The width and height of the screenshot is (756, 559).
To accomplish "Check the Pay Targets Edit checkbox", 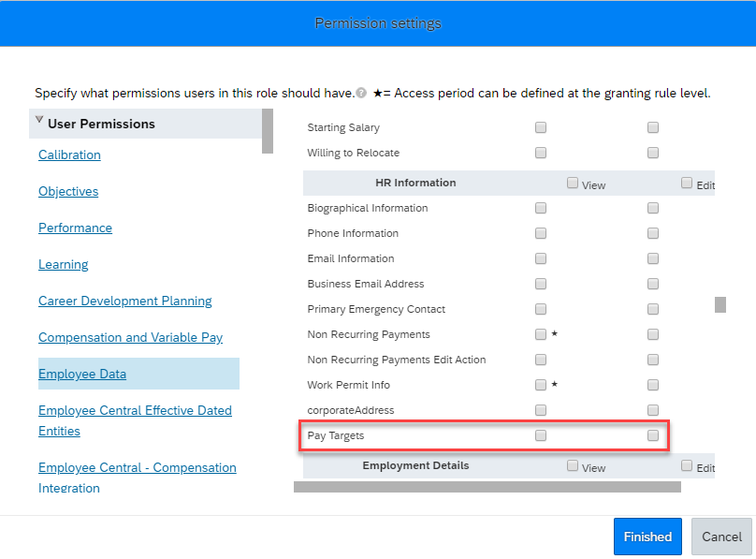I will pyautogui.click(x=653, y=435).
